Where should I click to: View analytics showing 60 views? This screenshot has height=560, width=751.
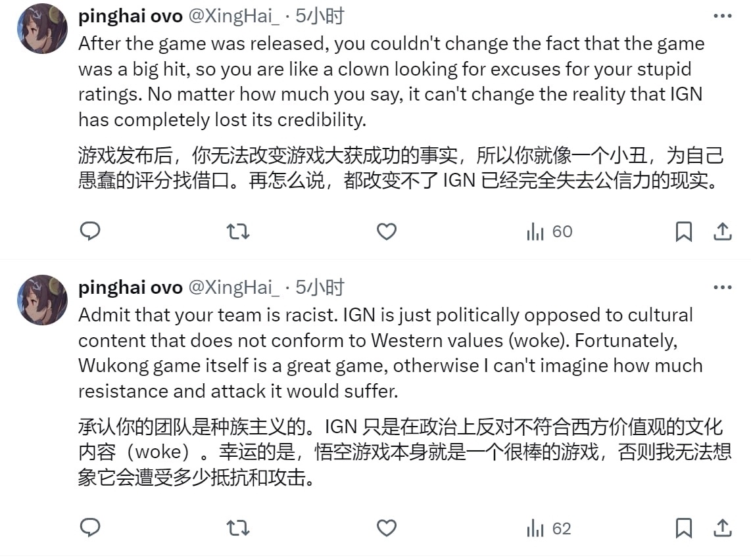point(549,231)
